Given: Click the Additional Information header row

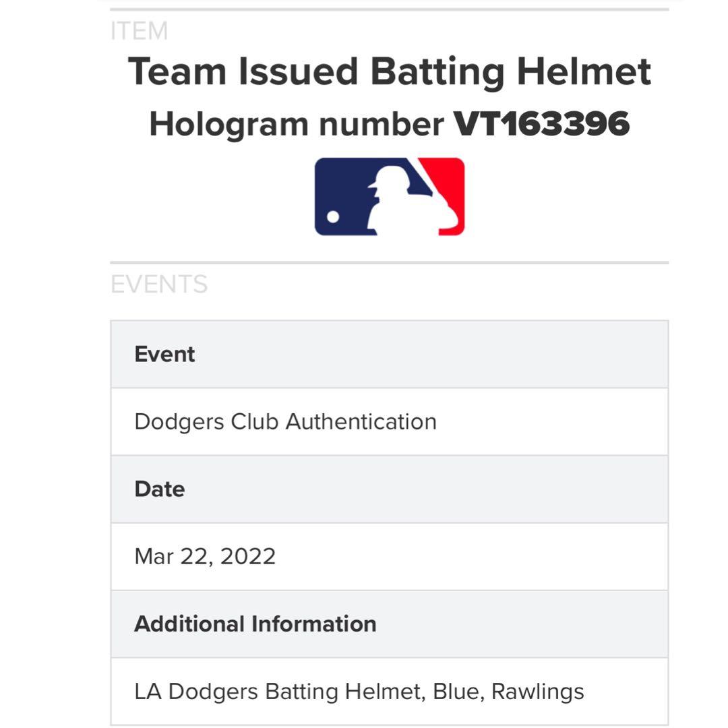Looking at the screenshot, I should (389, 624).
